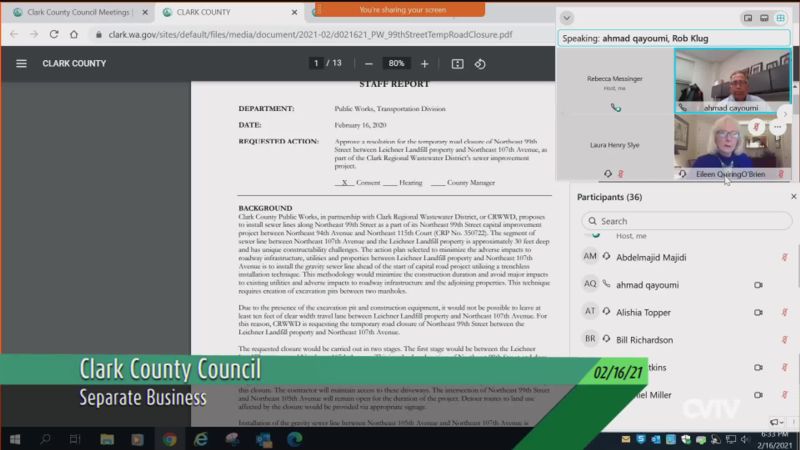The width and height of the screenshot is (800, 450).
Task: Zoom in the PDF document
Action: tap(424, 63)
